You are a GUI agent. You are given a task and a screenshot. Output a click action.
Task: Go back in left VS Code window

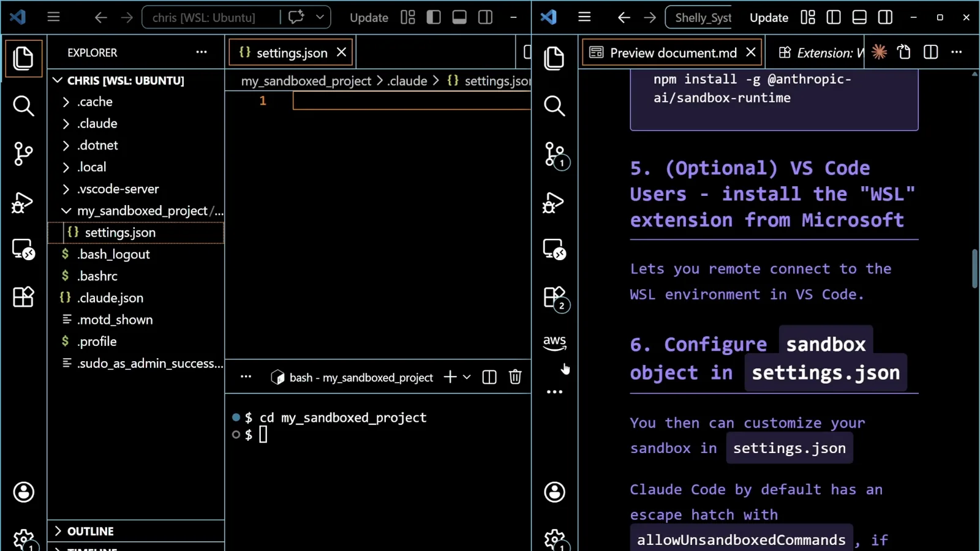[x=100, y=17]
